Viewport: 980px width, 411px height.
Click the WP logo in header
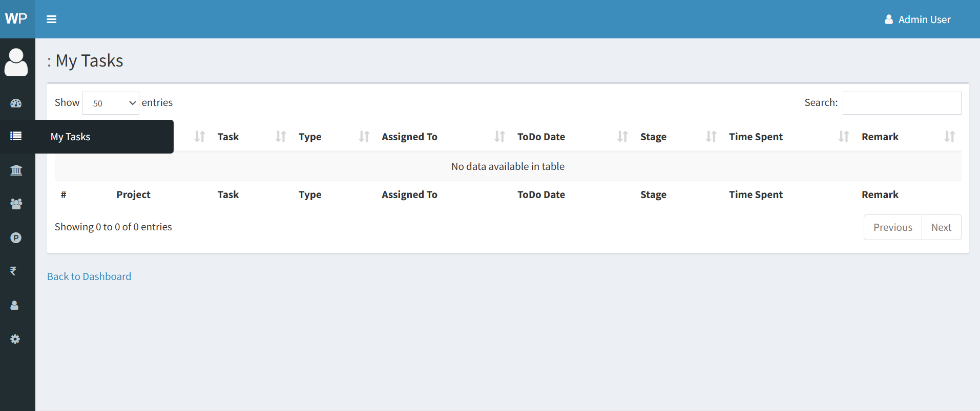(x=16, y=19)
